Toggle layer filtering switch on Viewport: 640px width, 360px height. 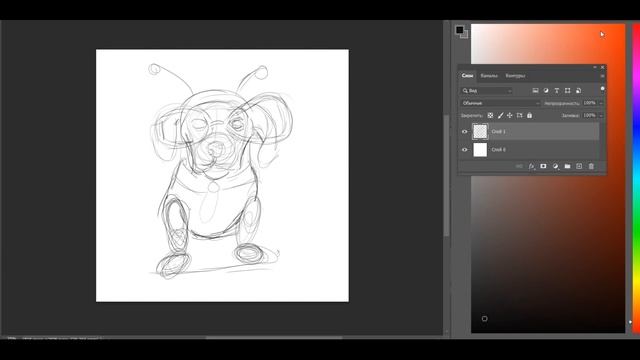coord(602,89)
